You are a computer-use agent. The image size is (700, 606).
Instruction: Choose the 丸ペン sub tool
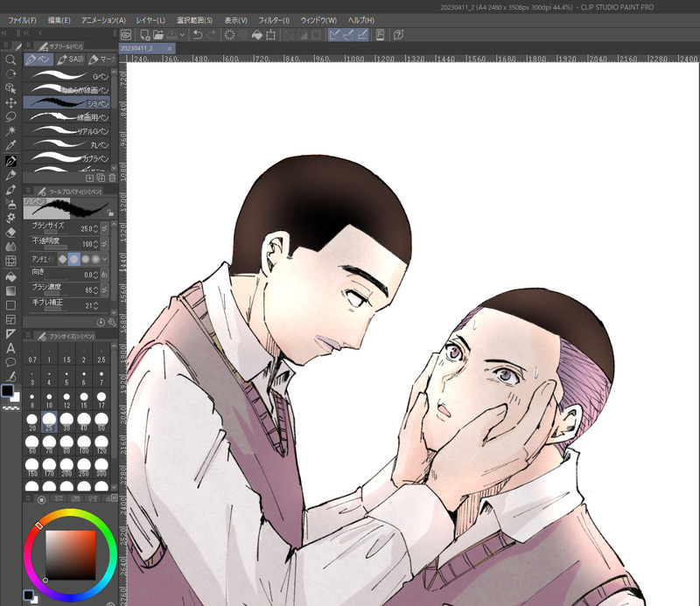(66, 143)
